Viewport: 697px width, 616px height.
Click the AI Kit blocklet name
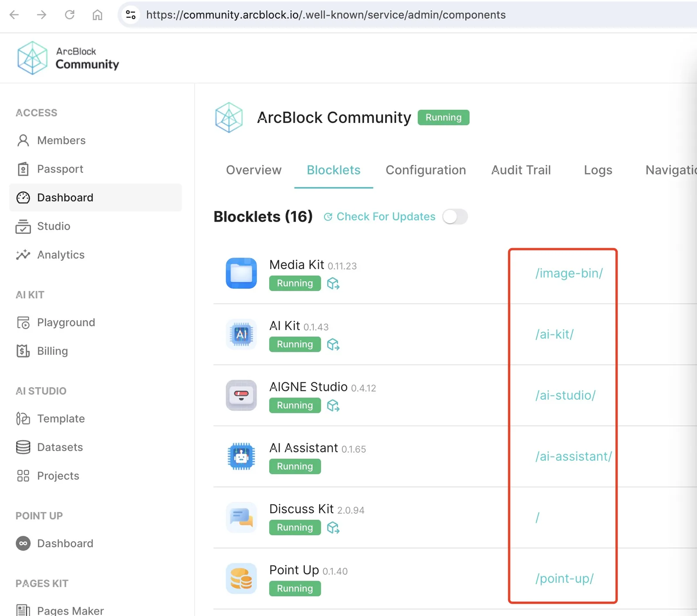(x=284, y=326)
